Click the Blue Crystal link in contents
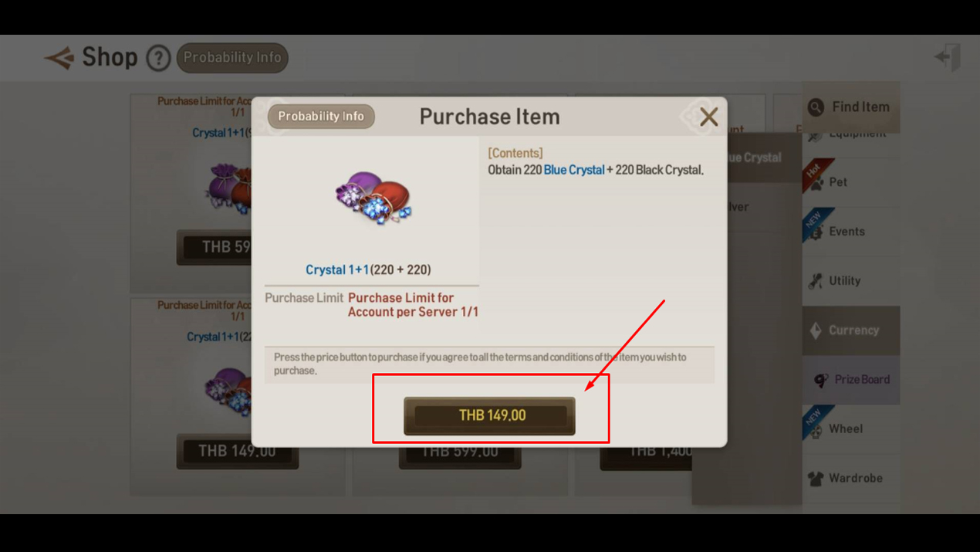 [x=574, y=170]
